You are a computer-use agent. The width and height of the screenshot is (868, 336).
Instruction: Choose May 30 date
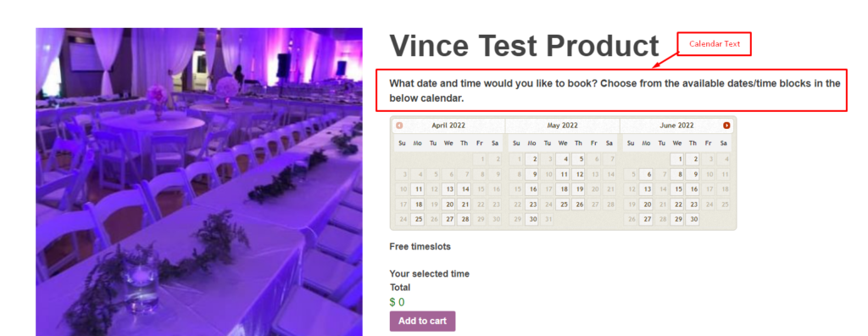[x=532, y=219]
